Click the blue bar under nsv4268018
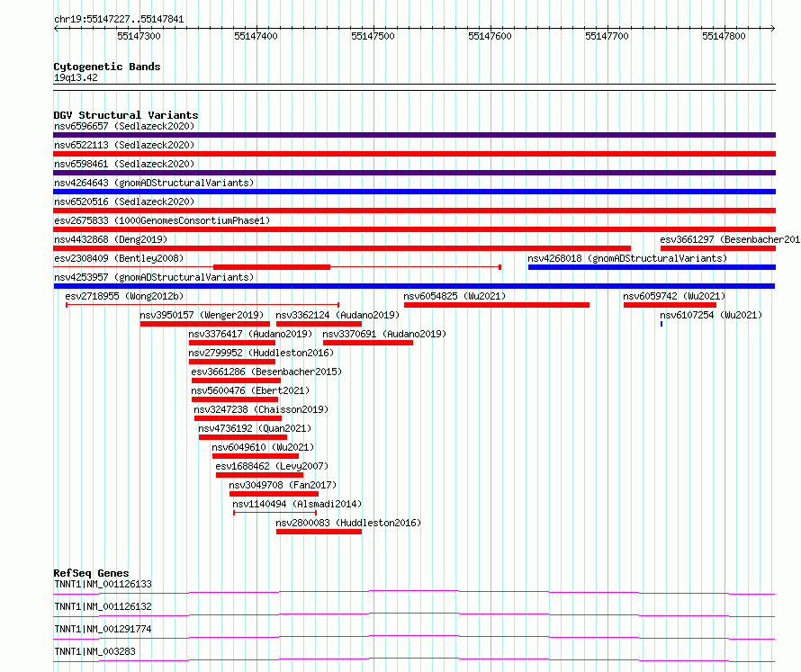The image size is (801, 672). pyautogui.click(x=652, y=267)
